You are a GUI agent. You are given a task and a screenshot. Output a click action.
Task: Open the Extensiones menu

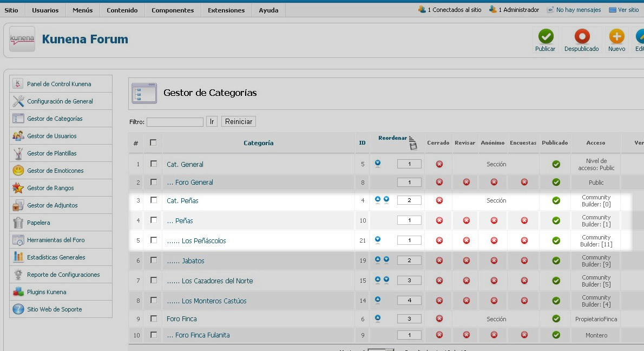[x=226, y=10]
